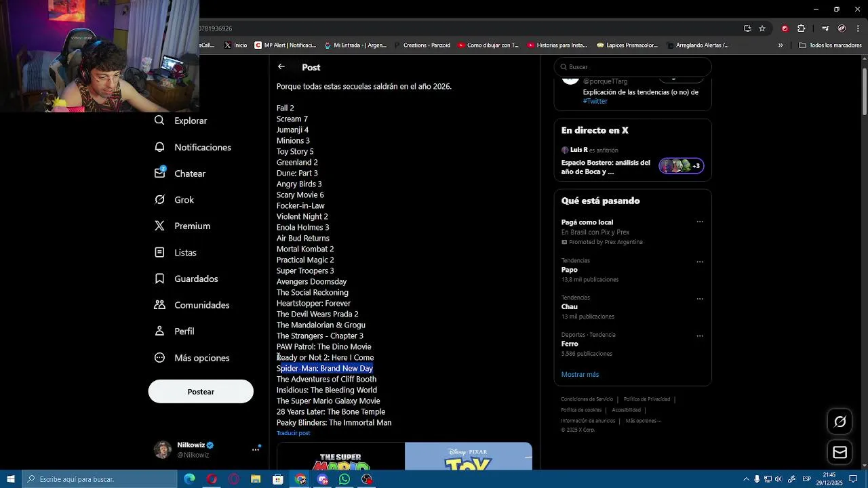
Task: Open the Como dibujar con T... bookmark
Action: (488, 45)
